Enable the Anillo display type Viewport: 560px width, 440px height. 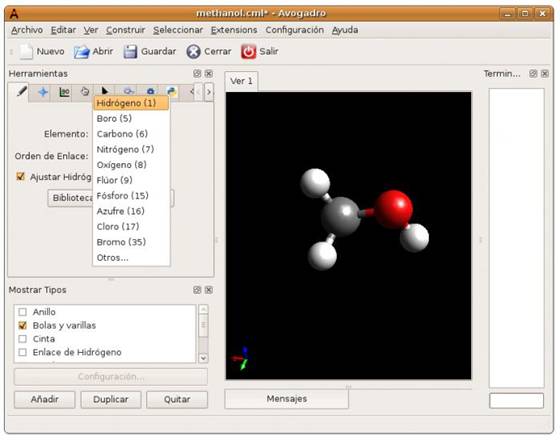pyautogui.click(x=22, y=312)
